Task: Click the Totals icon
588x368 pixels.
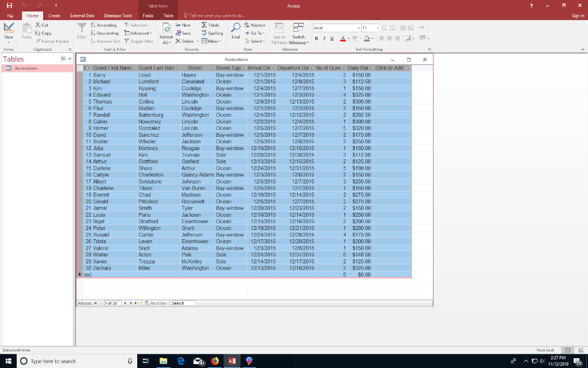Action: pos(205,25)
